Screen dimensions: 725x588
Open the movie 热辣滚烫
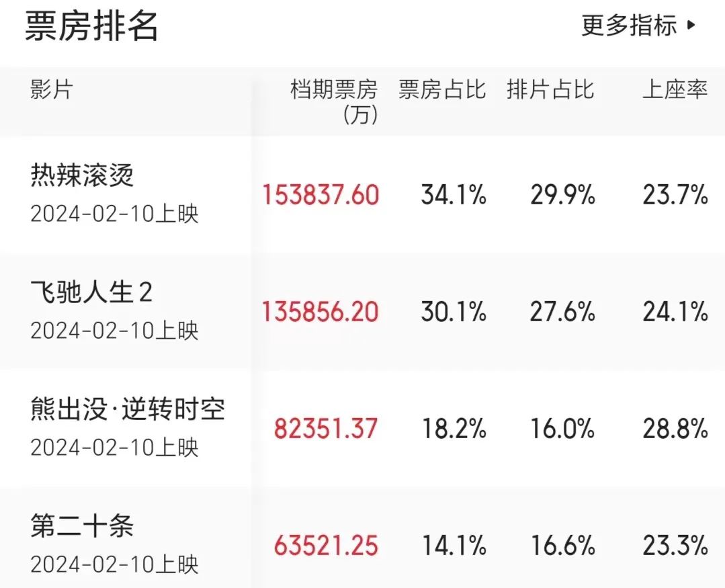pos(82,176)
